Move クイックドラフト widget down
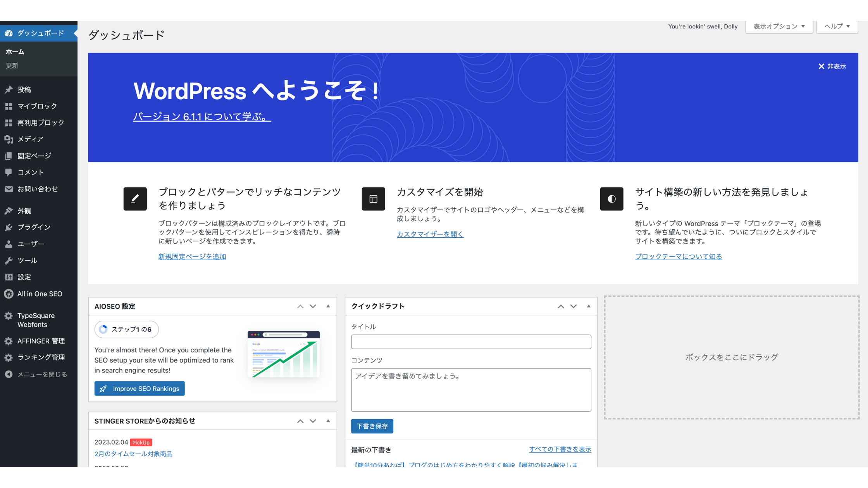Image resolution: width=868 pixels, height=488 pixels. point(573,306)
